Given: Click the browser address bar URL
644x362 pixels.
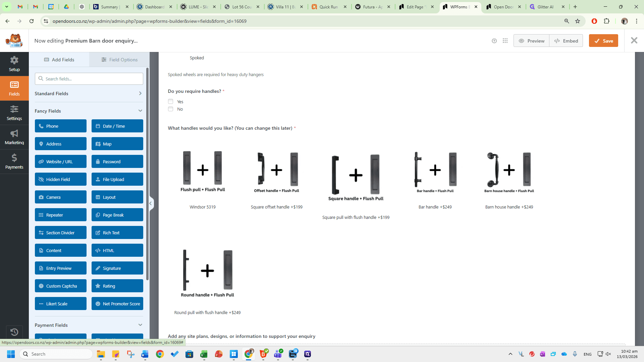Looking at the screenshot, I should click(x=149, y=21).
